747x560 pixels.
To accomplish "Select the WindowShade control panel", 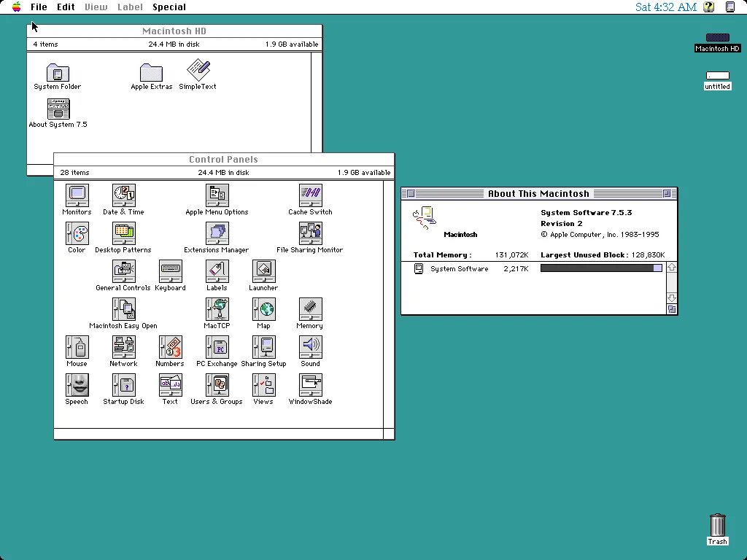I will (310, 385).
